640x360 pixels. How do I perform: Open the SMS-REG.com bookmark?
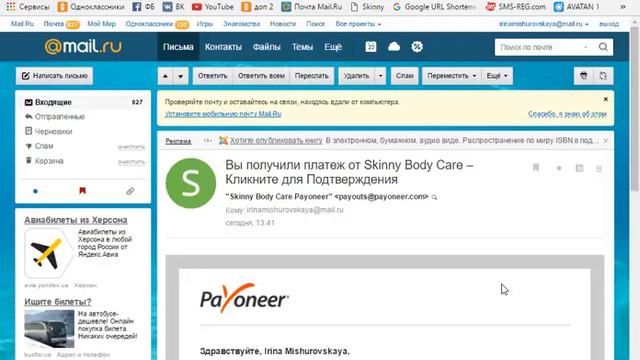(516, 7)
